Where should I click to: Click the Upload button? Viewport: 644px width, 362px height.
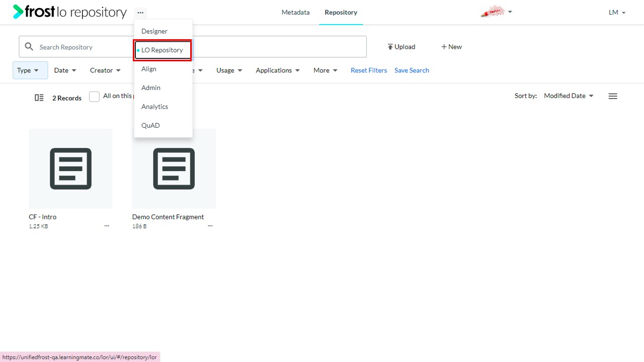(x=401, y=47)
